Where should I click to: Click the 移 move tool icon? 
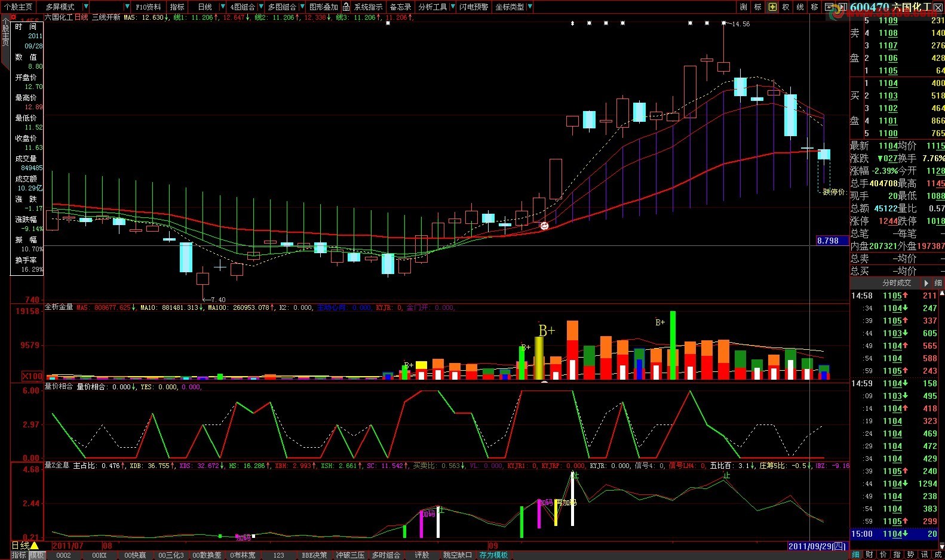coord(814,7)
